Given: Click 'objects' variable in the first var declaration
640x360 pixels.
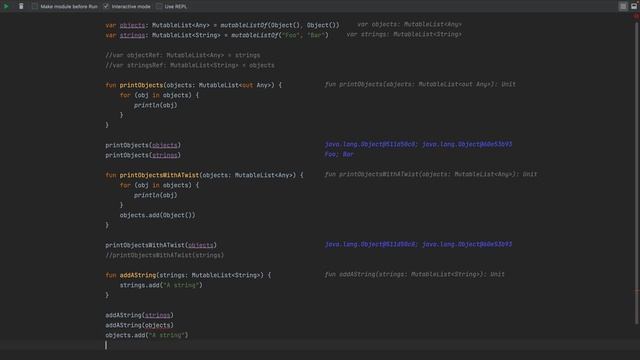Looking at the screenshot, I should [132, 25].
